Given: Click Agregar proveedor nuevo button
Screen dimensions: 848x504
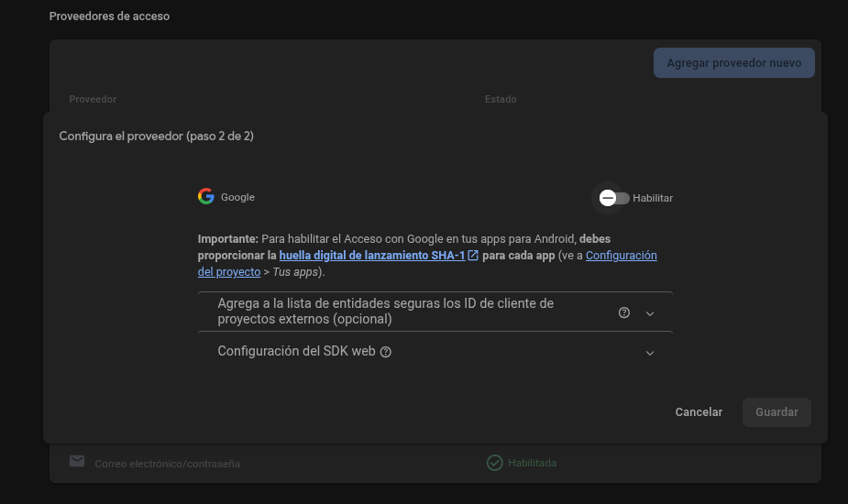Looking at the screenshot, I should pos(734,62).
